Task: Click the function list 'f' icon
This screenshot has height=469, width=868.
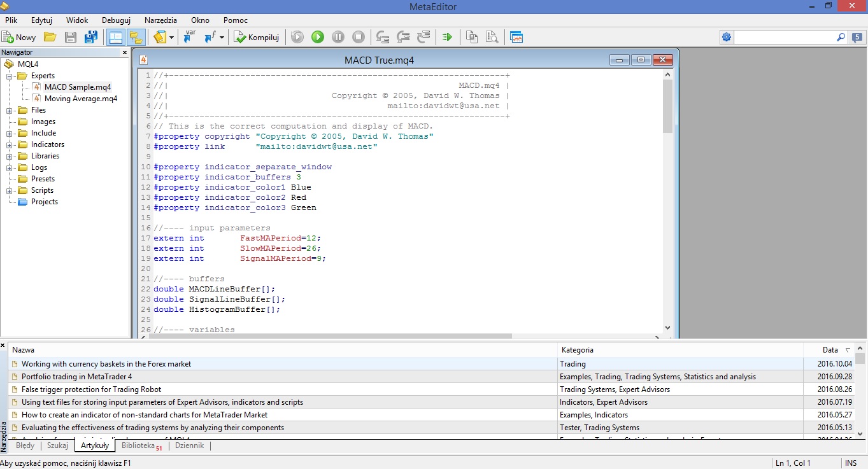Action: coord(210,37)
